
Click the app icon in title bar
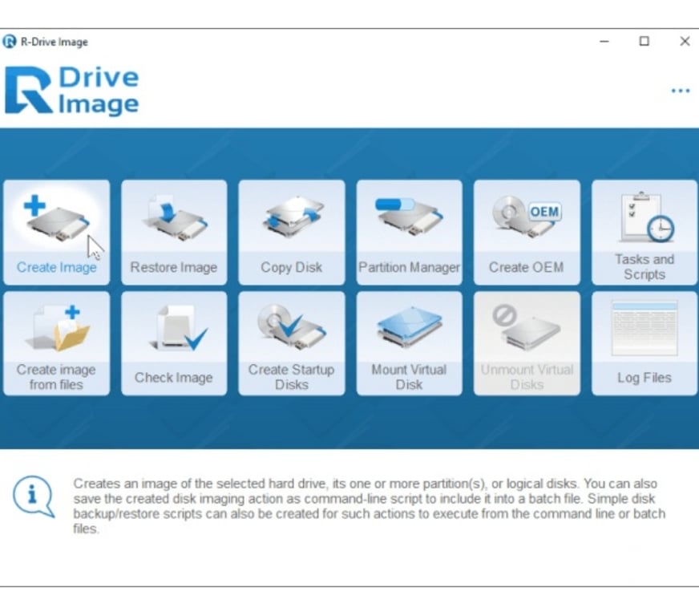coord(10,42)
